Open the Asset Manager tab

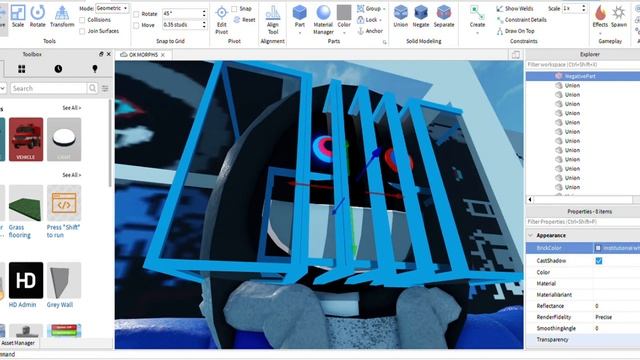coord(18,343)
